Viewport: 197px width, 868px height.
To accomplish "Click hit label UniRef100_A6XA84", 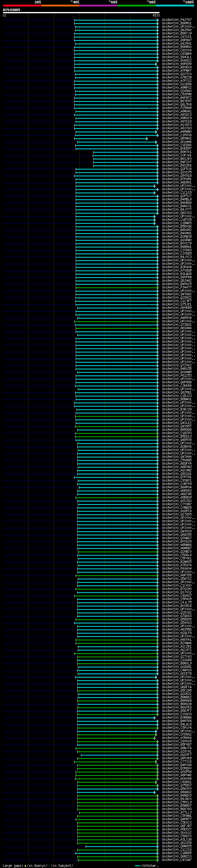I will click(x=177, y=328).
